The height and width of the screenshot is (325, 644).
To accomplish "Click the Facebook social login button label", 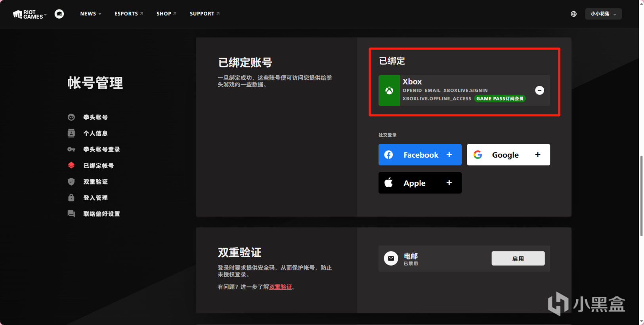I will tap(421, 155).
